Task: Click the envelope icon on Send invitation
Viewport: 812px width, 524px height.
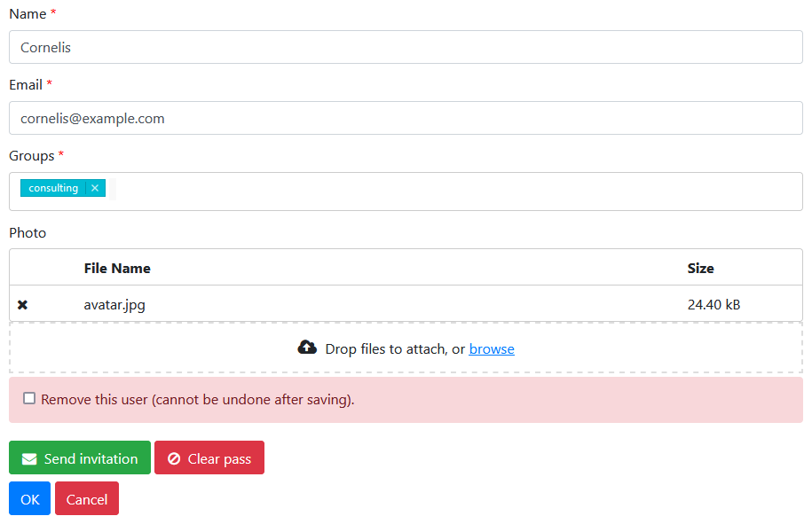Action: 28,458
